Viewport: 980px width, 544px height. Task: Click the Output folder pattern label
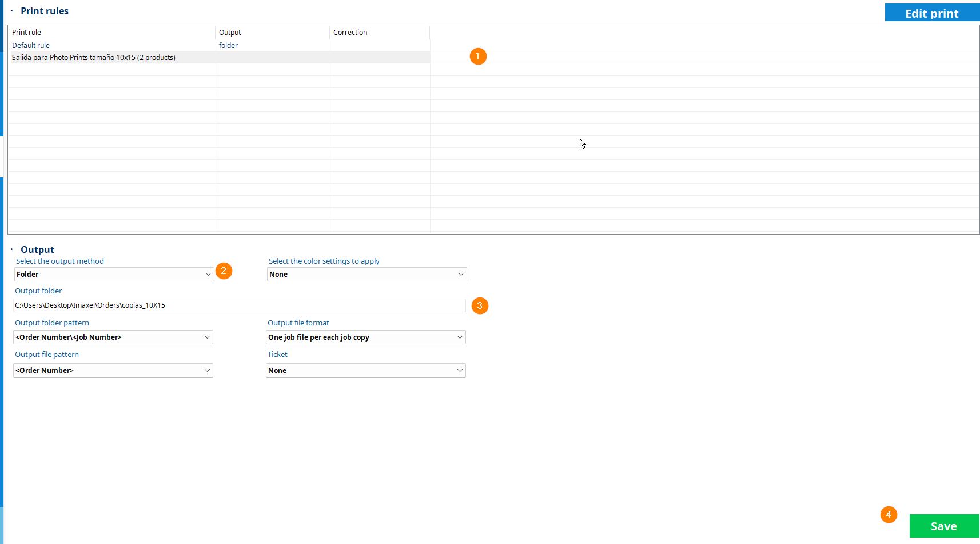coord(52,323)
